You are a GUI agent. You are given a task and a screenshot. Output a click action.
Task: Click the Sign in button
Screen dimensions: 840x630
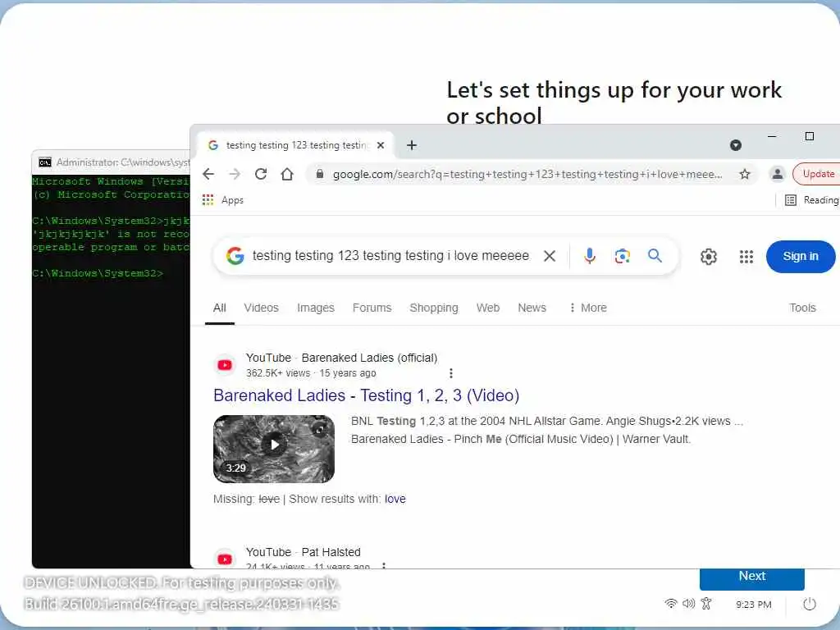click(801, 257)
